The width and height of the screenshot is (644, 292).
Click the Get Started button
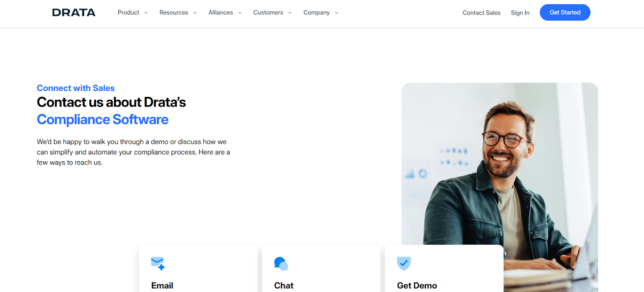click(x=565, y=12)
